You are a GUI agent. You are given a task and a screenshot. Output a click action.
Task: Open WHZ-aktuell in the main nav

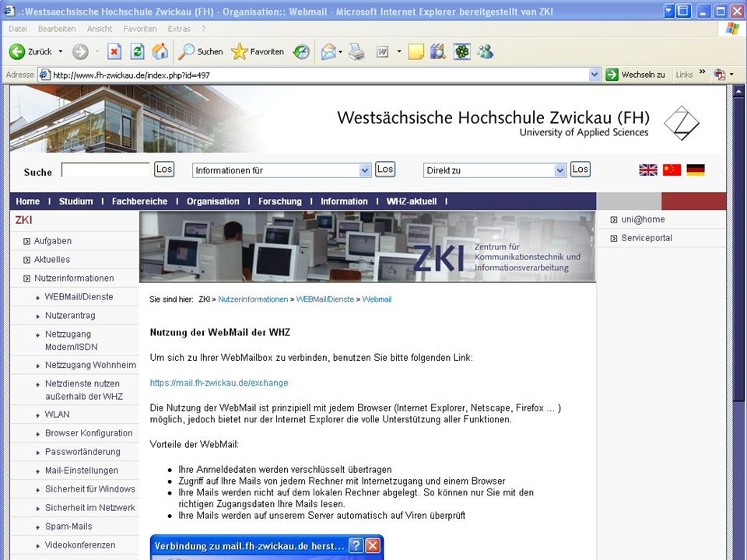click(x=412, y=201)
